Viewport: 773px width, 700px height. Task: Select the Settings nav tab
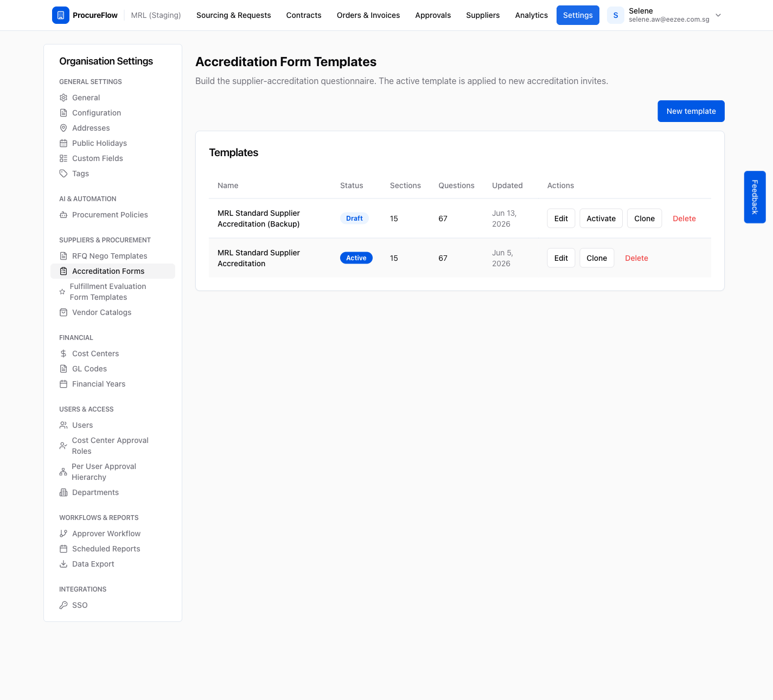578,15
